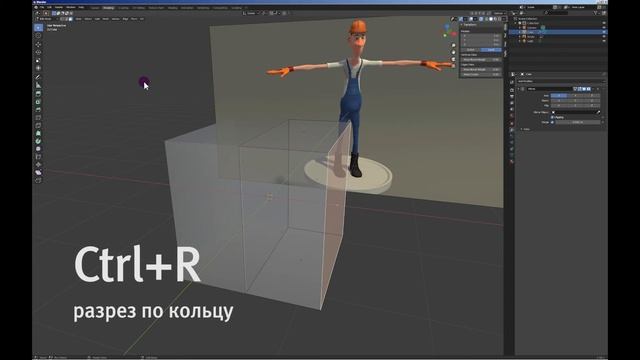
Task: Click the viewport zoom gizmo button
Action: click(x=453, y=45)
